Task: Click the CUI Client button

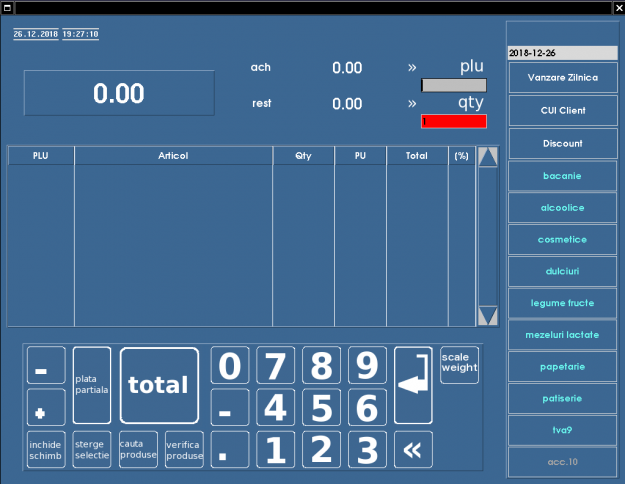Action: tap(562, 110)
